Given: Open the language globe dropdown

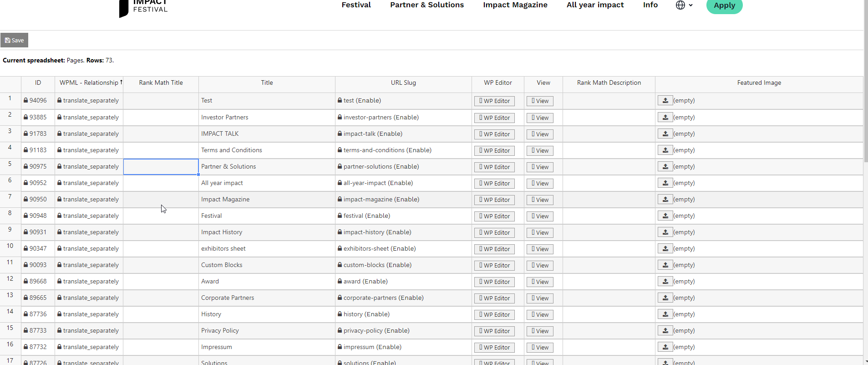Looking at the screenshot, I should click(684, 5).
